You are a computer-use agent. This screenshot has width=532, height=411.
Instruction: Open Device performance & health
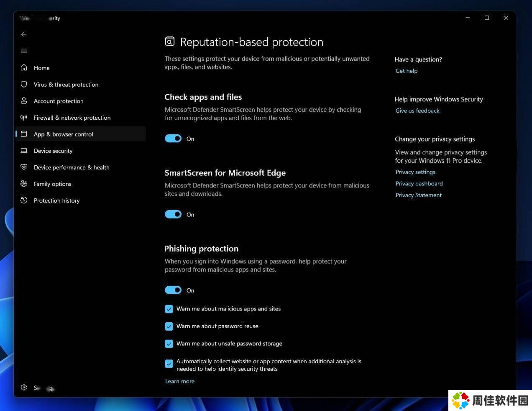coord(81,167)
